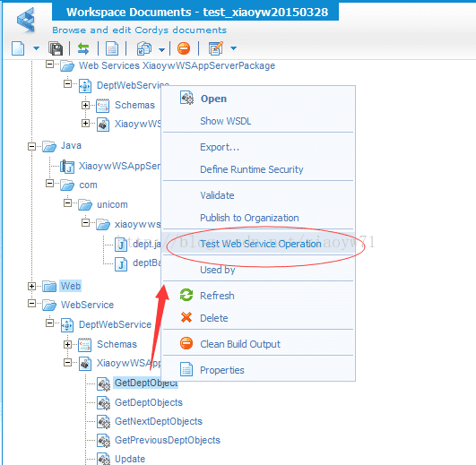Open the edit note dropdown arrow
The height and width of the screenshot is (465, 476).
pos(233,47)
